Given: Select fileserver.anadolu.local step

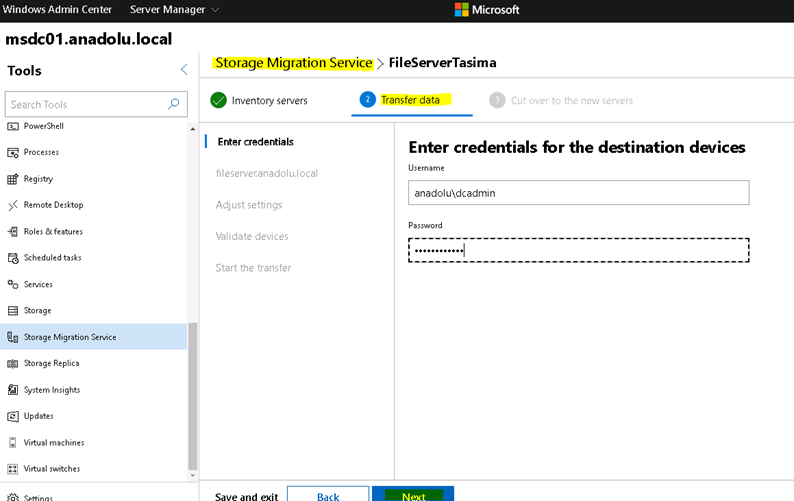Looking at the screenshot, I should click(267, 173).
